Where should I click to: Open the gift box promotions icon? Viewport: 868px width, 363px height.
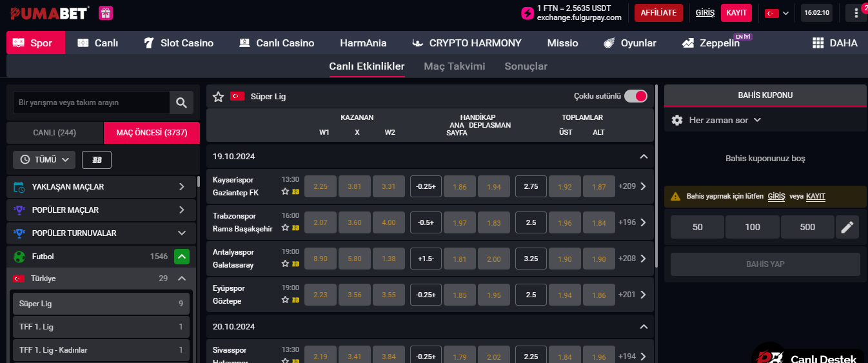coord(106,12)
